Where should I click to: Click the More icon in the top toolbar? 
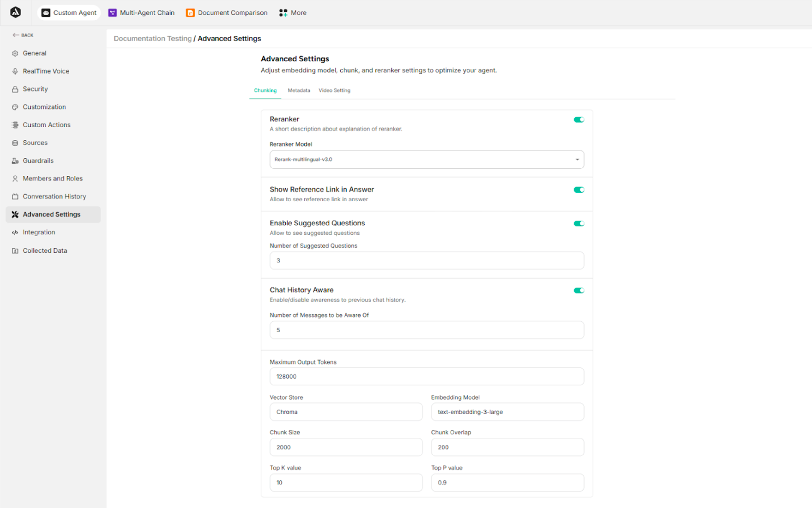[x=283, y=13]
